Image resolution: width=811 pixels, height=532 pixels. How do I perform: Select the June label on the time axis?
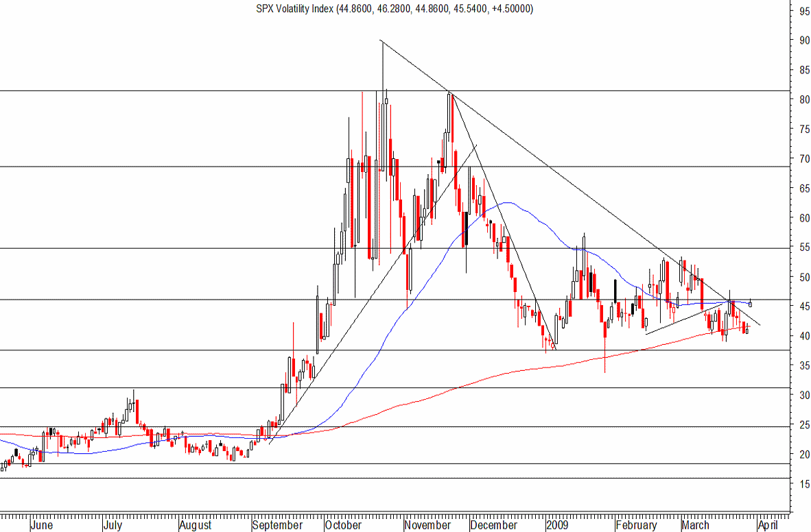(x=42, y=525)
